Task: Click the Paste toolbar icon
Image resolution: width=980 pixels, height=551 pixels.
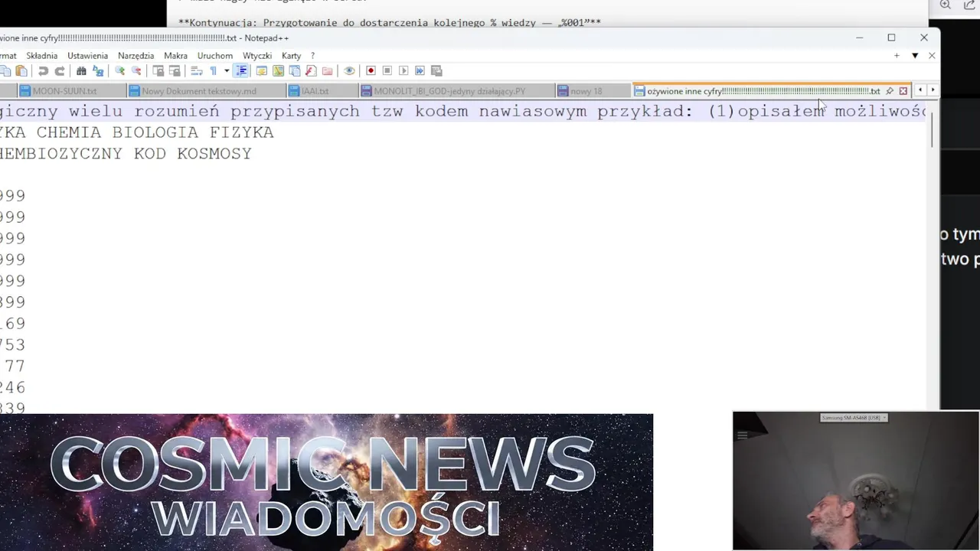Action: click(x=21, y=71)
